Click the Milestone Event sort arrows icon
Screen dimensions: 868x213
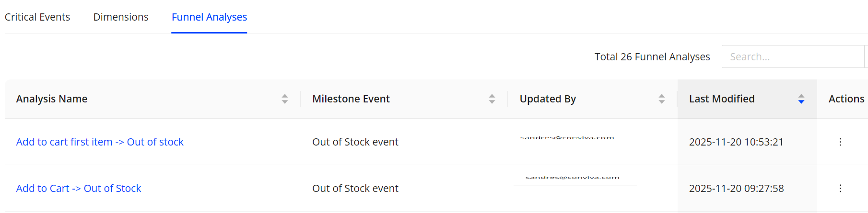tap(492, 99)
